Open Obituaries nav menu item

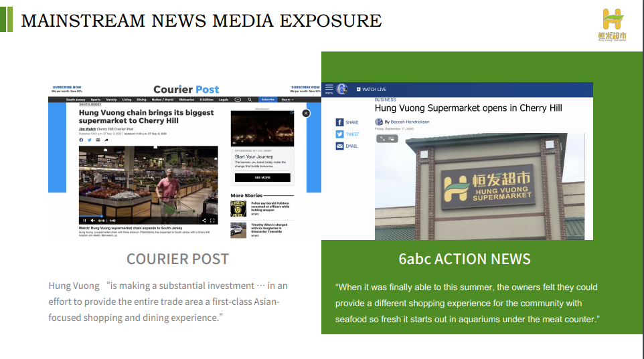pos(187,100)
